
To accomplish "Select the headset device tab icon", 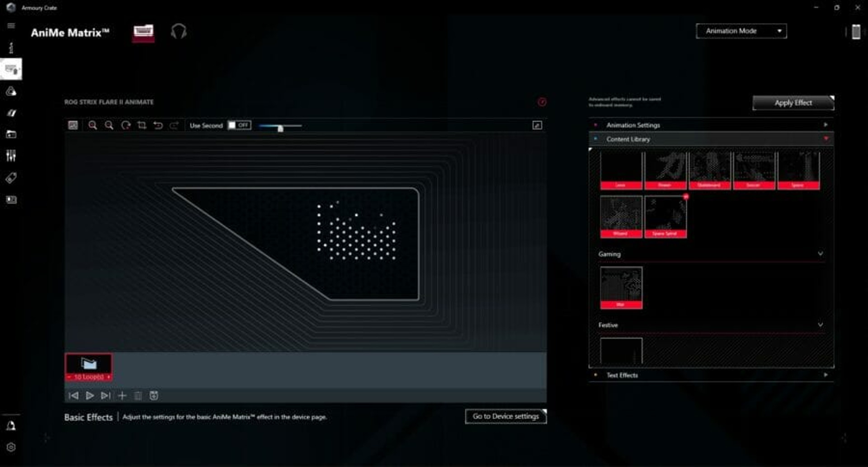I will 179,32.
